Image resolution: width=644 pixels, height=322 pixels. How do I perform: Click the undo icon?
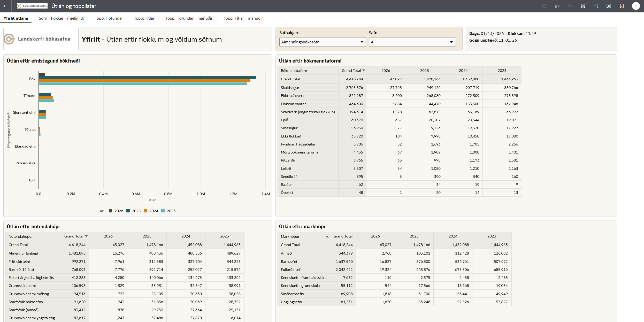tap(557, 6)
